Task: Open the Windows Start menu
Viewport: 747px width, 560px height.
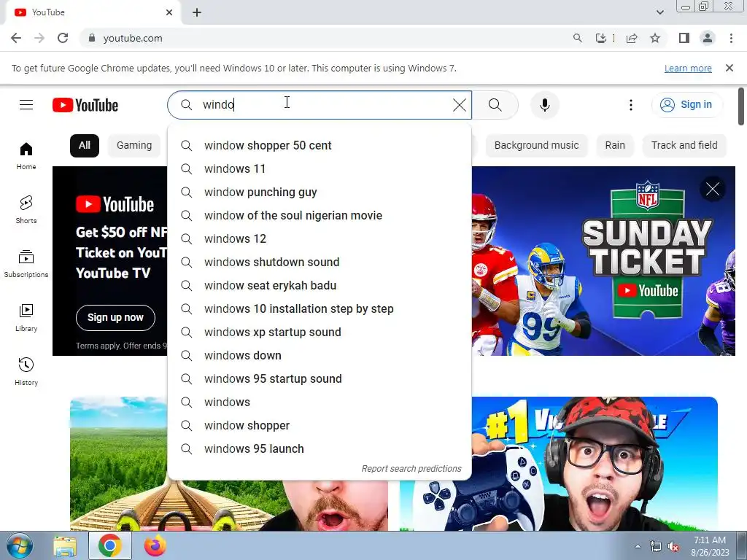Action: point(20,545)
